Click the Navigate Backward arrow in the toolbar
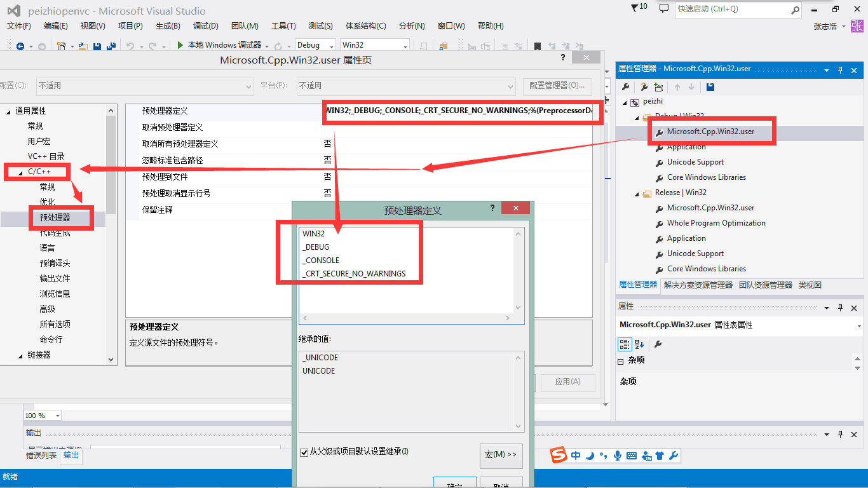868x488 pixels. pyautogui.click(x=20, y=46)
